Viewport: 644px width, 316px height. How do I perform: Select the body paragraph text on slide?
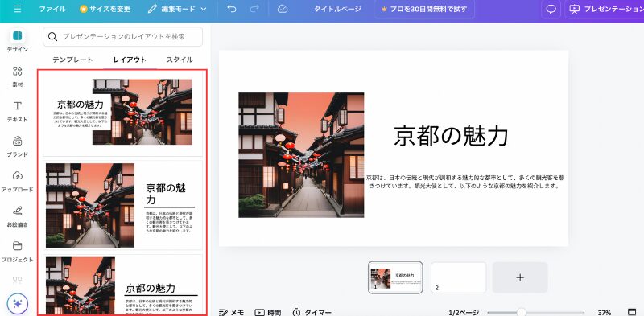coord(465,182)
